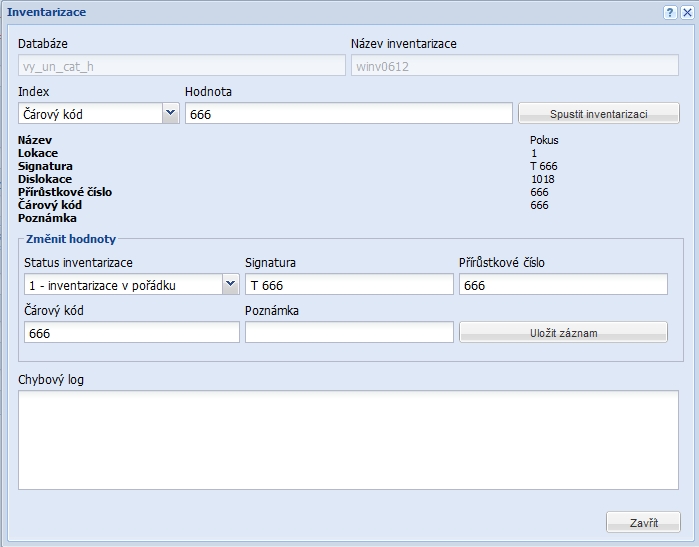Open the help question mark icon

tap(670, 12)
